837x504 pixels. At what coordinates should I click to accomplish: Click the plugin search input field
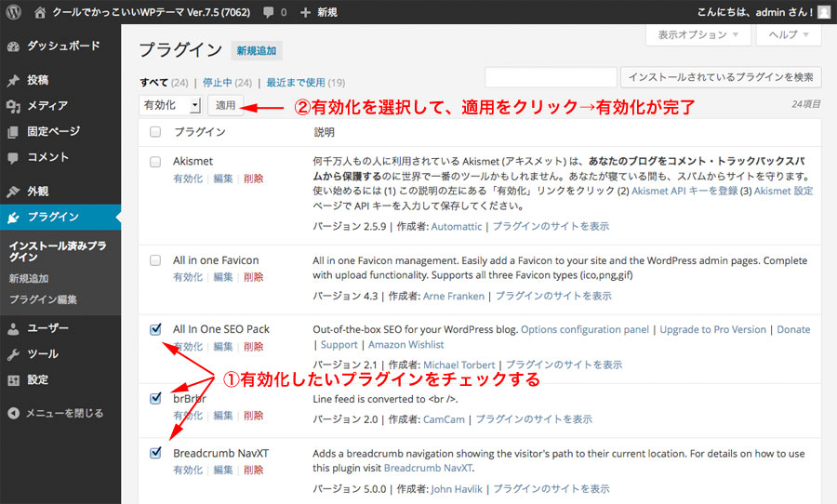[x=551, y=77]
